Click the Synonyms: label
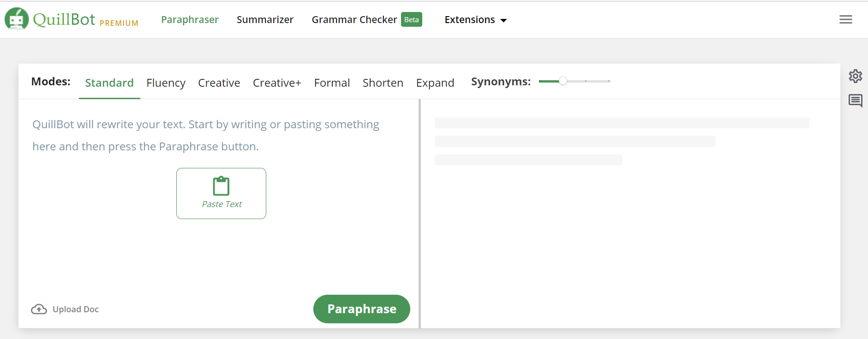Viewport: 868px width, 339px height. coord(501,82)
